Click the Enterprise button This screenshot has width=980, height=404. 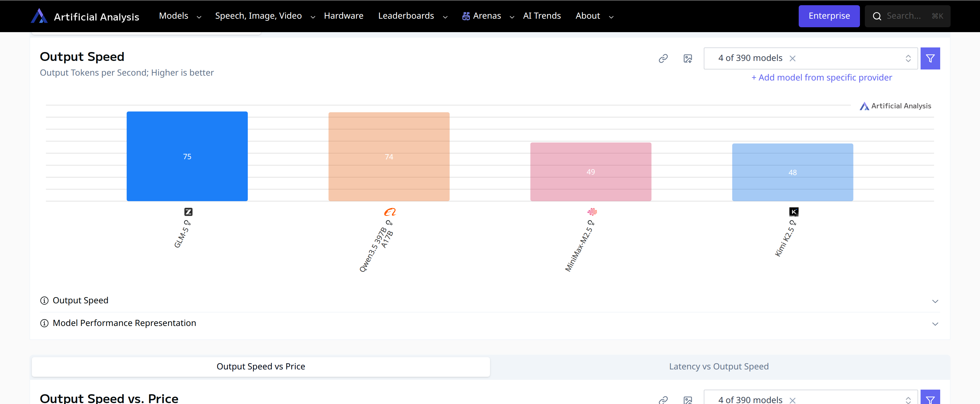[829, 16]
